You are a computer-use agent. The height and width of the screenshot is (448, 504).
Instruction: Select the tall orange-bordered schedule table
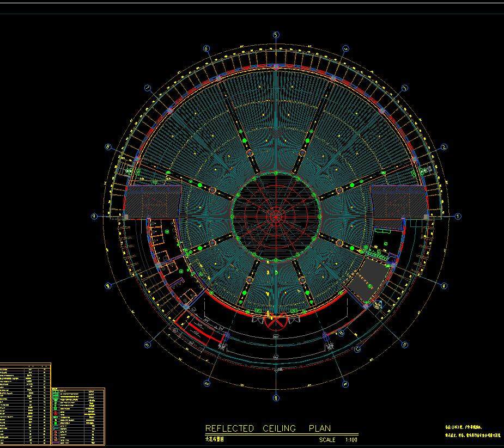[25, 404]
